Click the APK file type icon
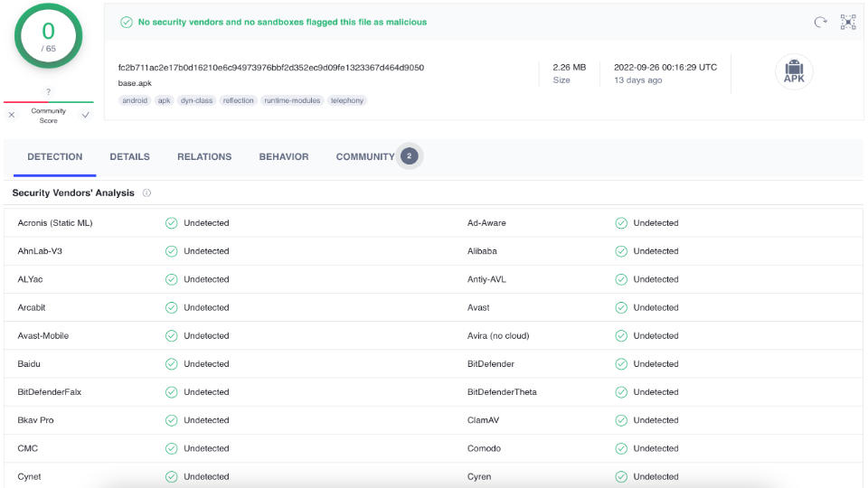Image resolution: width=868 pixels, height=488 pixels. (x=794, y=71)
